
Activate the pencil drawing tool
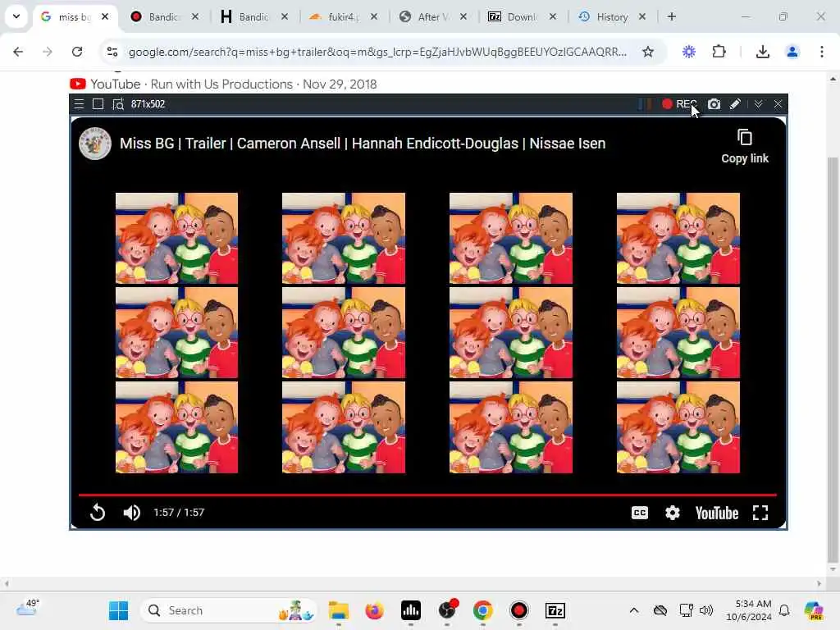(735, 104)
